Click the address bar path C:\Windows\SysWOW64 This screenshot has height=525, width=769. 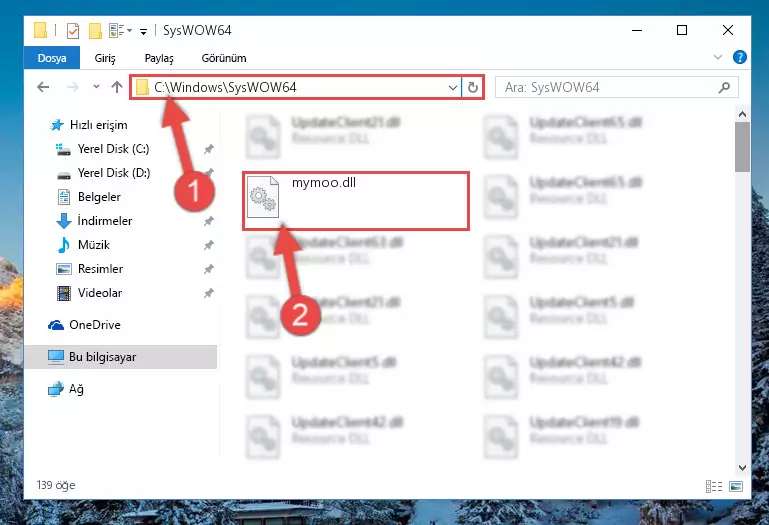(x=225, y=87)
